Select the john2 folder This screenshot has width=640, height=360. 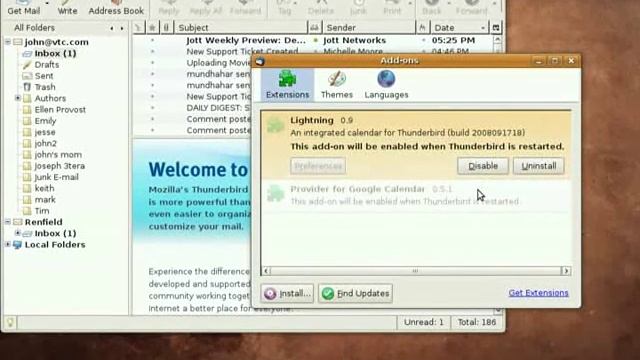(x=45, y=143)
